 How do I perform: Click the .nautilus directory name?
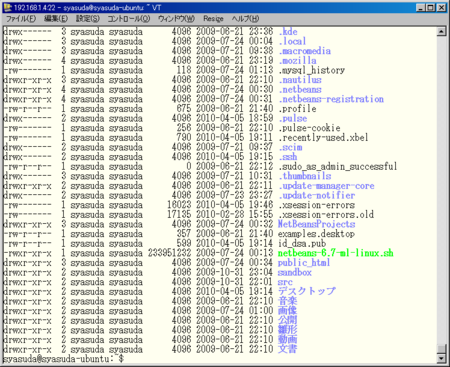(300, 80)
